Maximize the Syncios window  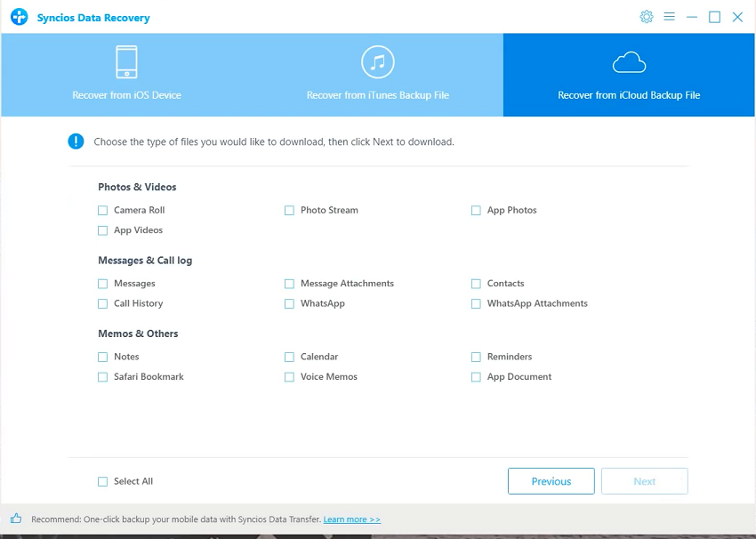[x=714, y=17]
